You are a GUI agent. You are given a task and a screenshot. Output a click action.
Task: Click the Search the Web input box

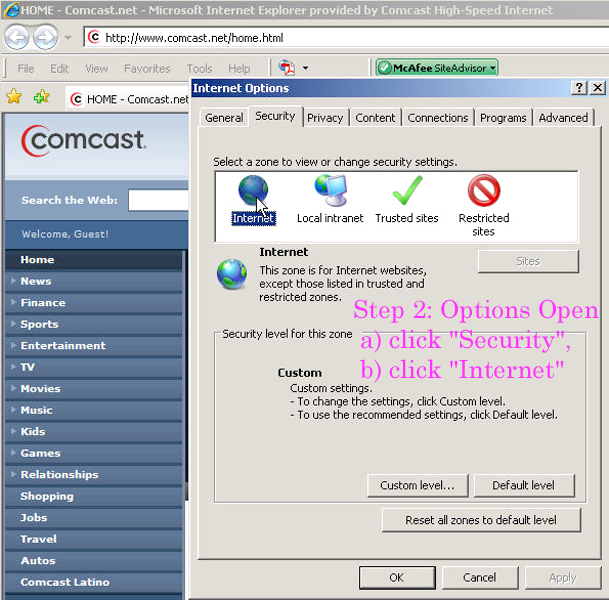point(158,200)
